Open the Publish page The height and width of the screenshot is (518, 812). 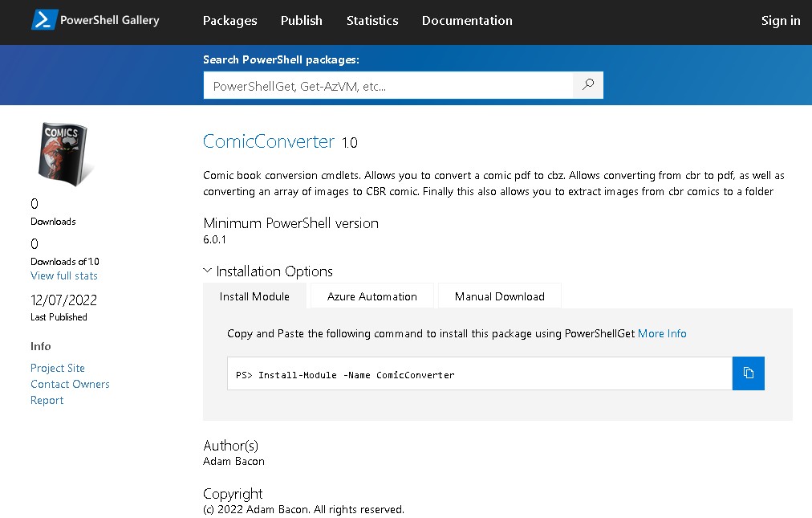point(302,21)
